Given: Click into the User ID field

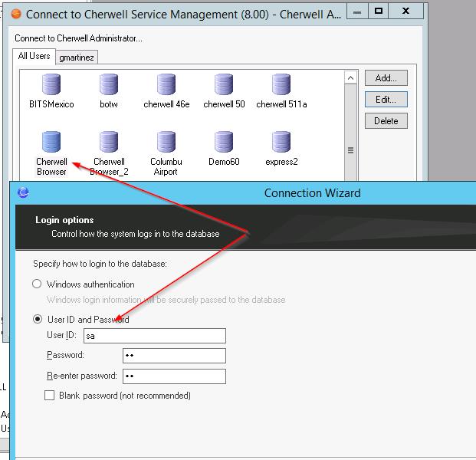Looking at the screenshot, I should [x=156, y=336].
